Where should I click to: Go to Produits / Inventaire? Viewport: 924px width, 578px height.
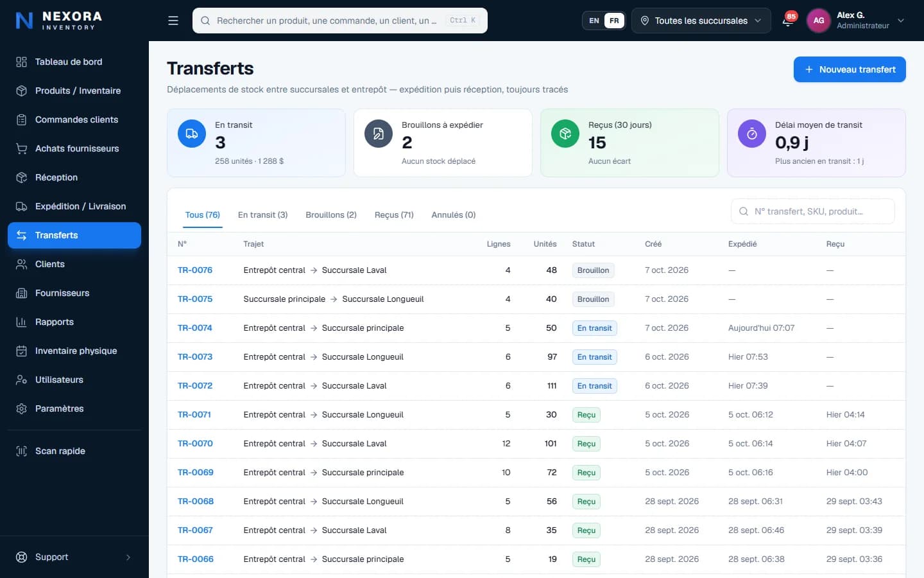(74, 91)
